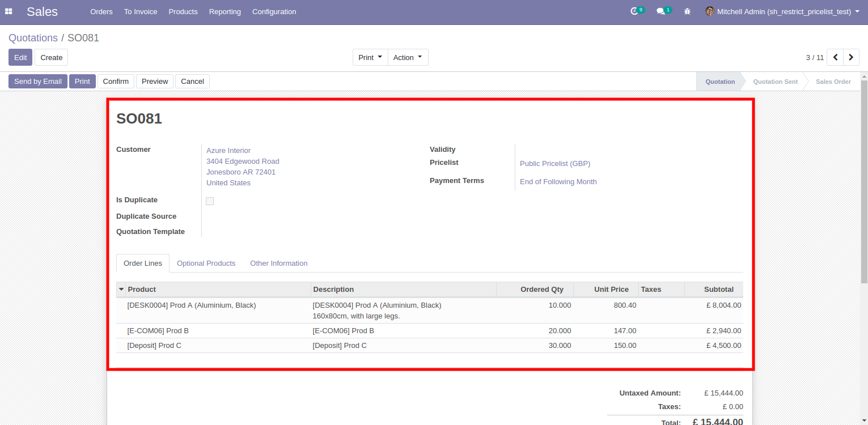Viewport: 868px width, 425px height.
Task: Open the Configuration menu
Action: (x=274, y=11)
